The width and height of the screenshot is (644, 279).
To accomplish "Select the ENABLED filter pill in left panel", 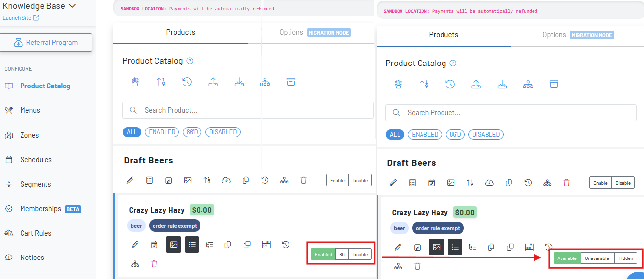I will tap(162, 132).
